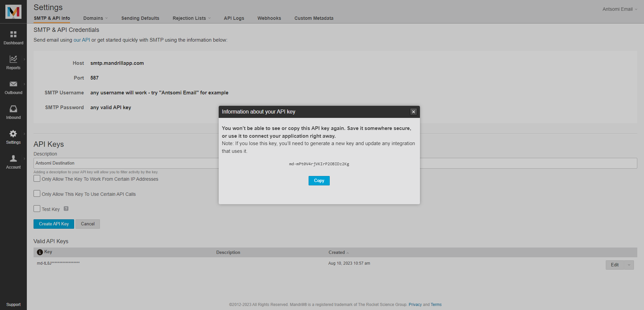Open the Reports sidebar icon
644x310 pixels.
coord(13,59)
